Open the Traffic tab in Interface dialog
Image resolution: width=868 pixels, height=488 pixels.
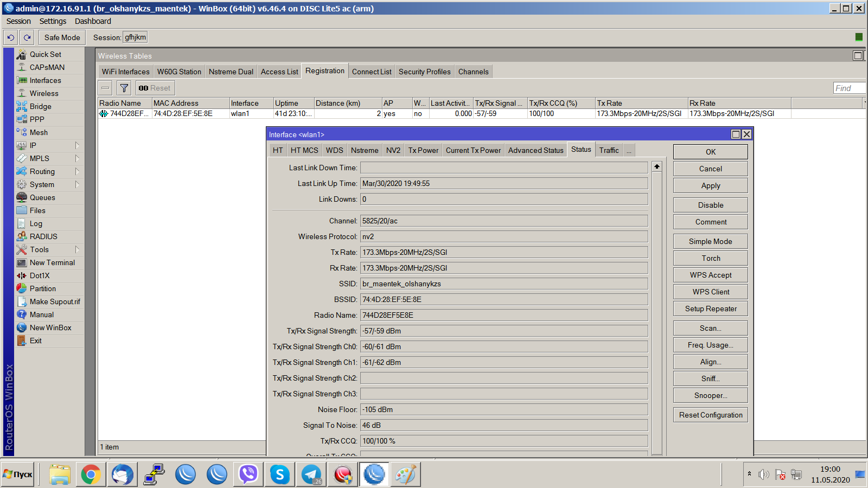tap(609, 150)
